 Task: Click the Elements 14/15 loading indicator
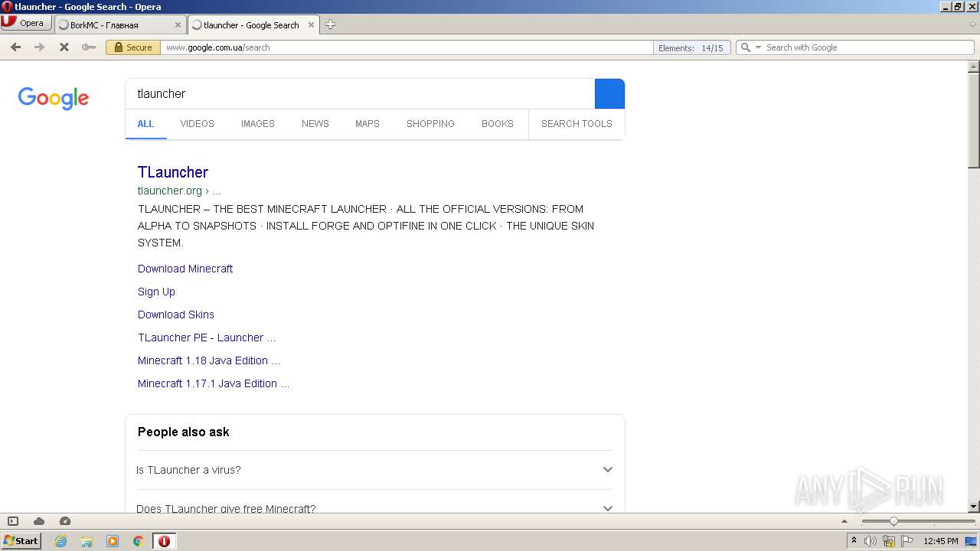pyautogui.click(x=691, y=47)
